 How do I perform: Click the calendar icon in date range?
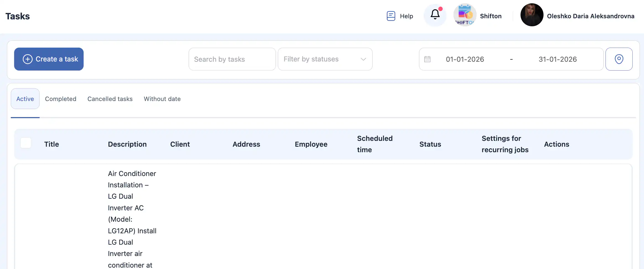click(x=427, y=59)
